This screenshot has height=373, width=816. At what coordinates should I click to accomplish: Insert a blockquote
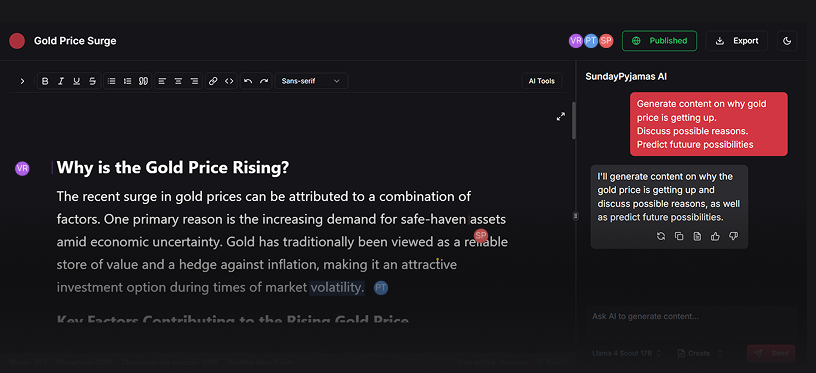(144, 81)
